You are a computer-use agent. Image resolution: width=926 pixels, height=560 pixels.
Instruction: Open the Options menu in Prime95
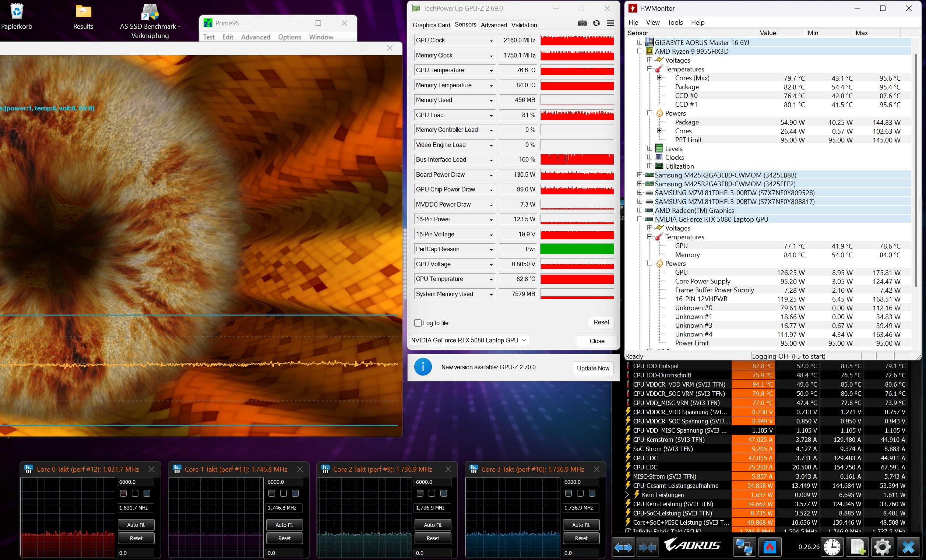pos(289,37)
